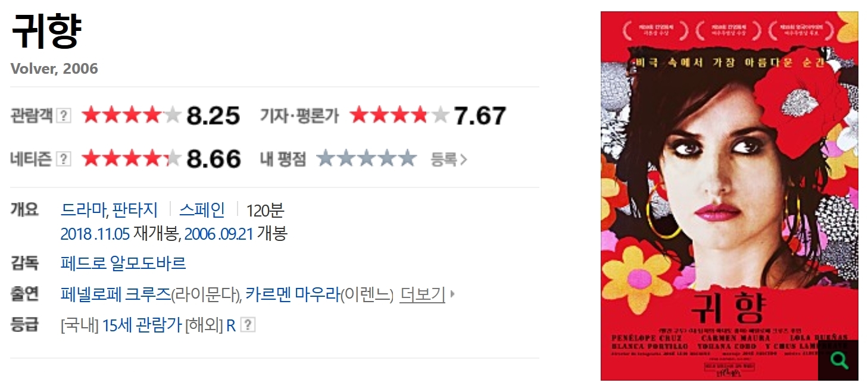Open director 페드로 알모도바르's page
This screenshot has height=392, width=868.
(123, 263)
